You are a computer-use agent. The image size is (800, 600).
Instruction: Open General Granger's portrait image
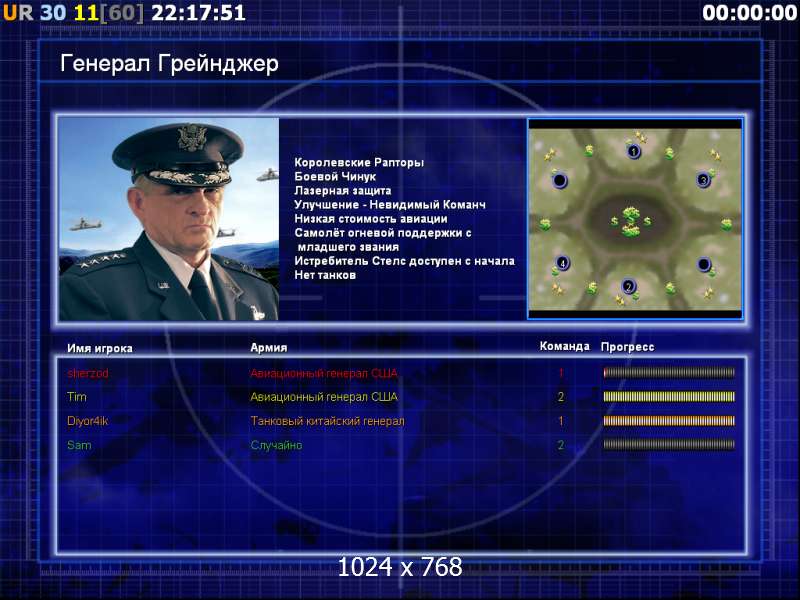click(169, 219)
